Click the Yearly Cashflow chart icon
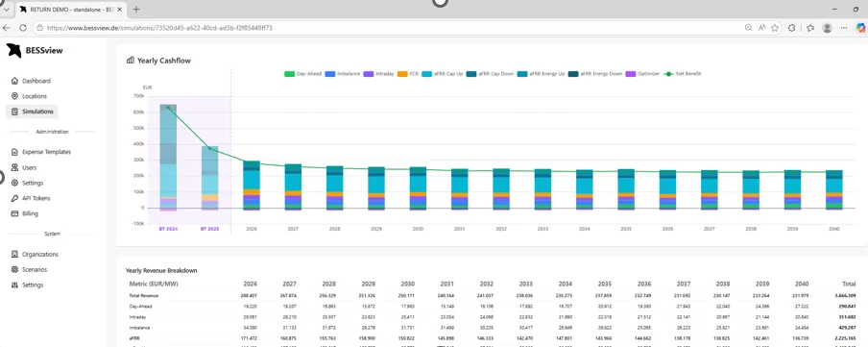The height and width of the screenshot is (347, 868). tap(130, 61)
